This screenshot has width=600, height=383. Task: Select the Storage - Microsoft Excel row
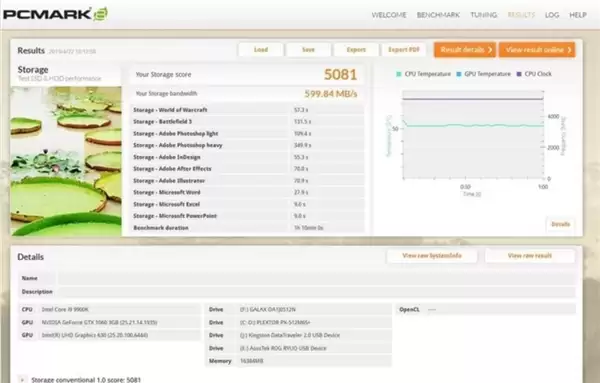point(247,204)
